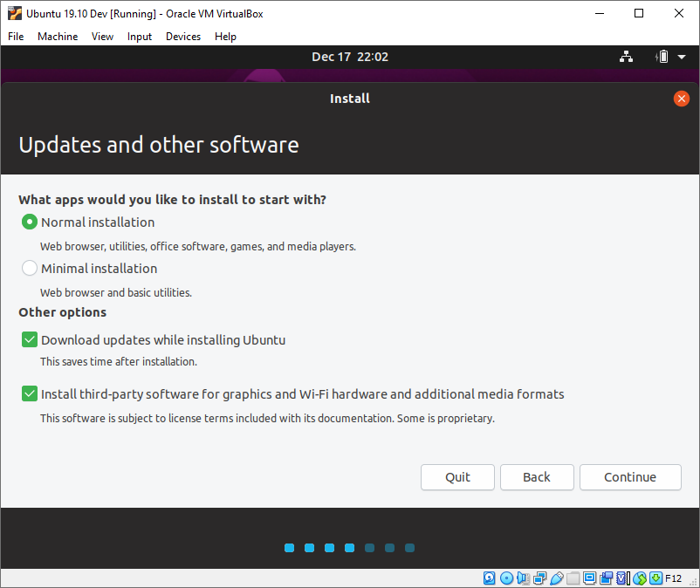Click the fourth bright progress dot

(x=349, y=547)
